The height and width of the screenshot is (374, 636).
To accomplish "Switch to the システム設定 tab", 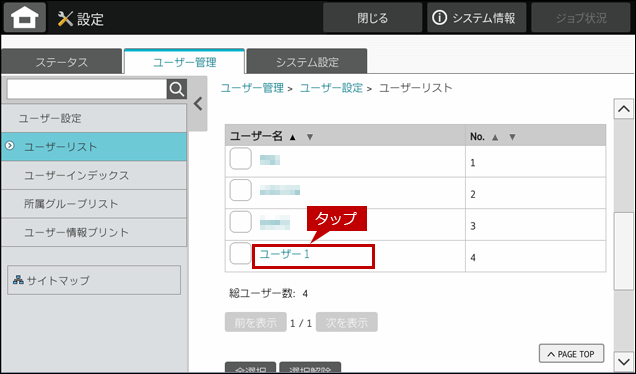I will pyautogui.click(x=307, y=62).
